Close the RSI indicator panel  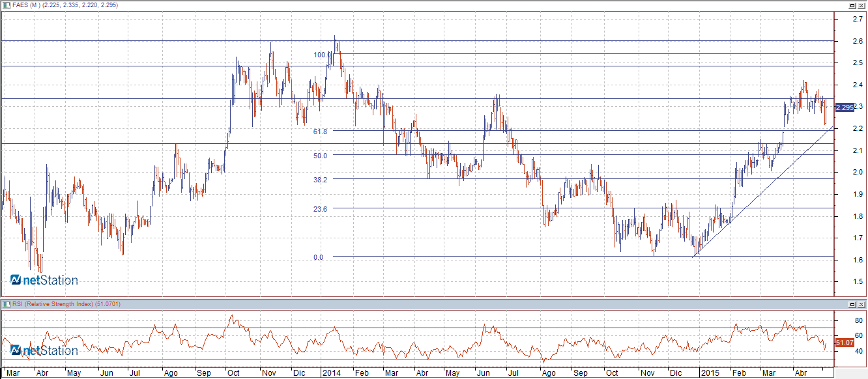[x=861, y=304]
